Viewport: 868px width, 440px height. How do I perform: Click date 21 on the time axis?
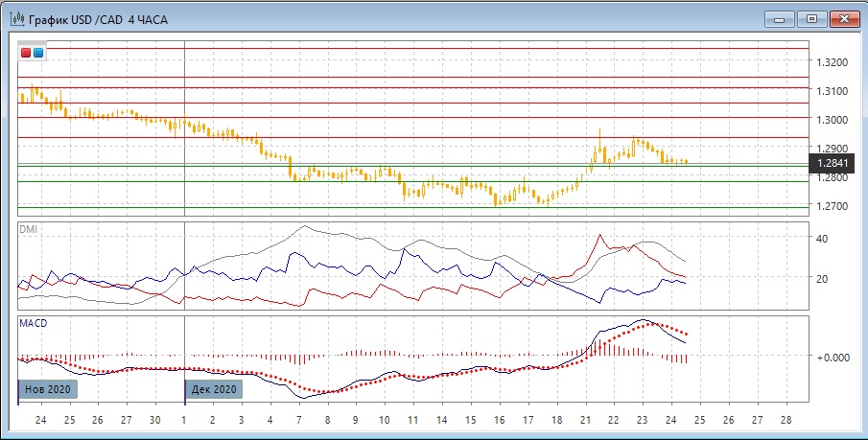tap(585, 420)
